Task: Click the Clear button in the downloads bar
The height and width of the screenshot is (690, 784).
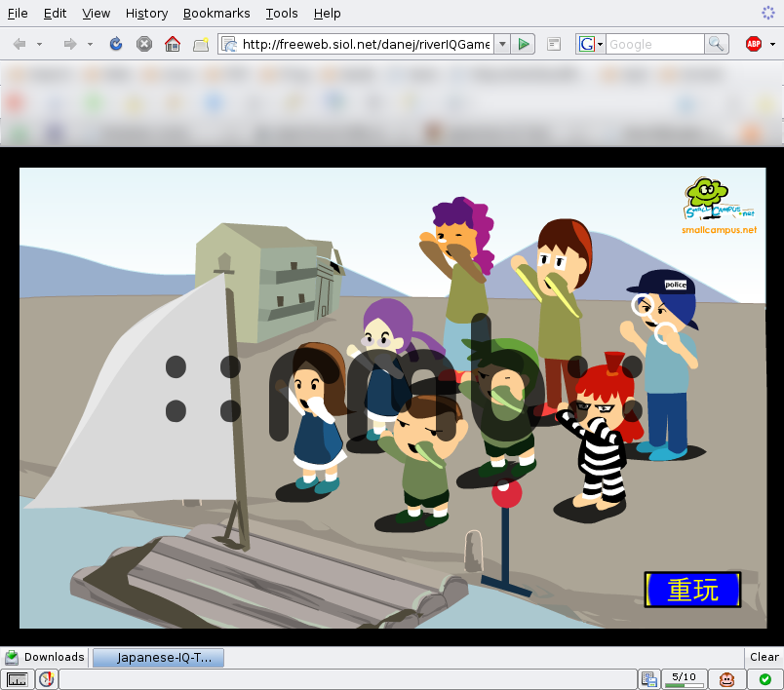Action: pyautogui.click(x=764, y=657)
